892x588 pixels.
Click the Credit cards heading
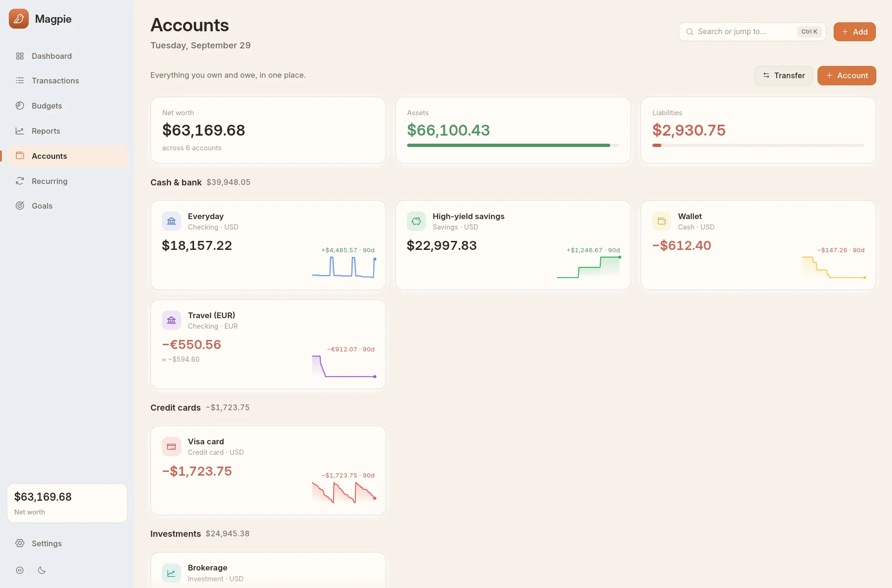pyautogui.click(x=176, y=407)
